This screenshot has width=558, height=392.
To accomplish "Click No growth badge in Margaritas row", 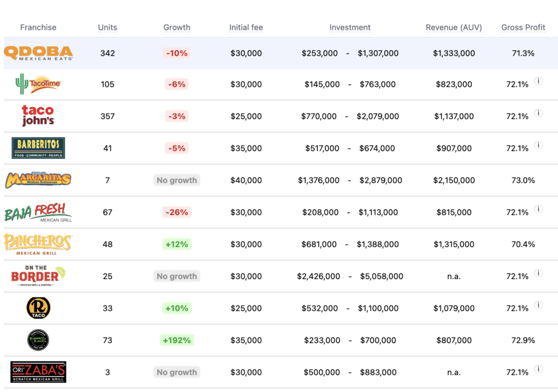I will coord(177,180).
